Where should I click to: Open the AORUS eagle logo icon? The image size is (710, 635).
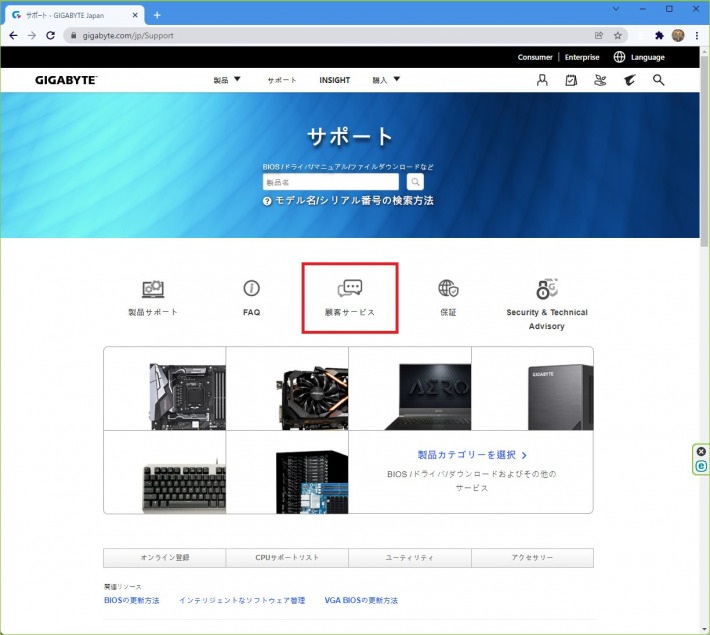(x=629, y=80)
